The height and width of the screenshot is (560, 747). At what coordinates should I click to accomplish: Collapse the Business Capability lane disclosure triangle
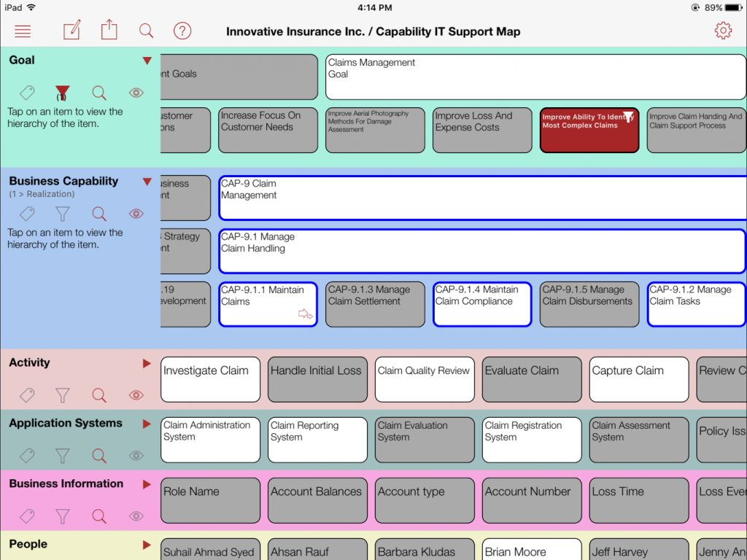[x=147, y=182]
